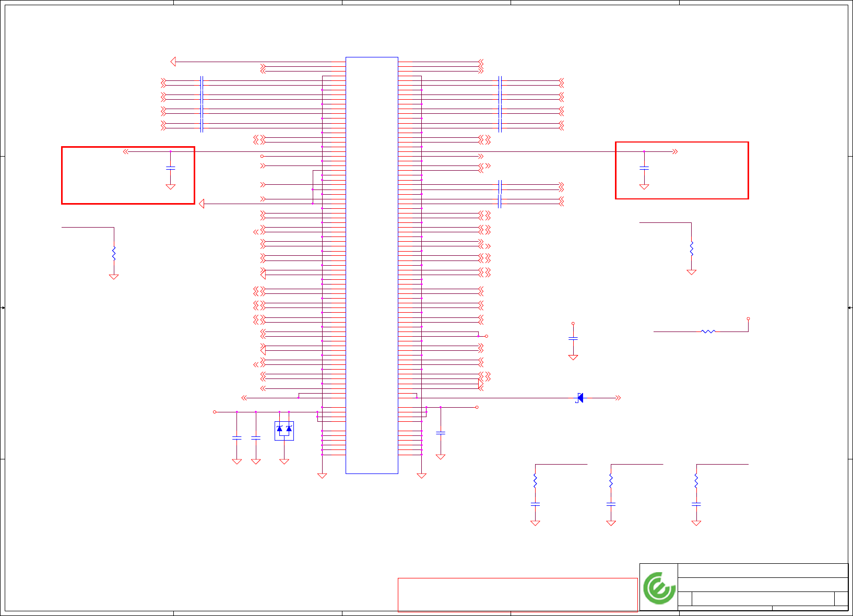Select the single Schottky diode symbol
The width and height of the screenshot is (853, 616).
[x=579, y=398]
